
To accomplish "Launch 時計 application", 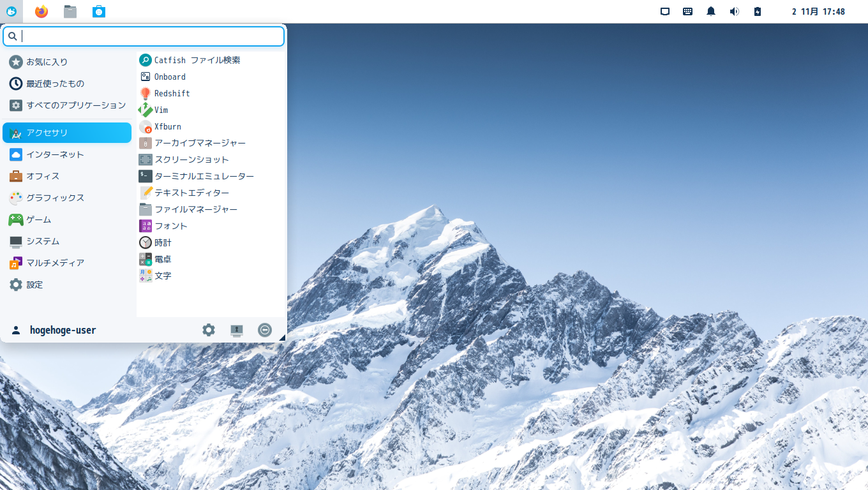I will tap(211, 242).
